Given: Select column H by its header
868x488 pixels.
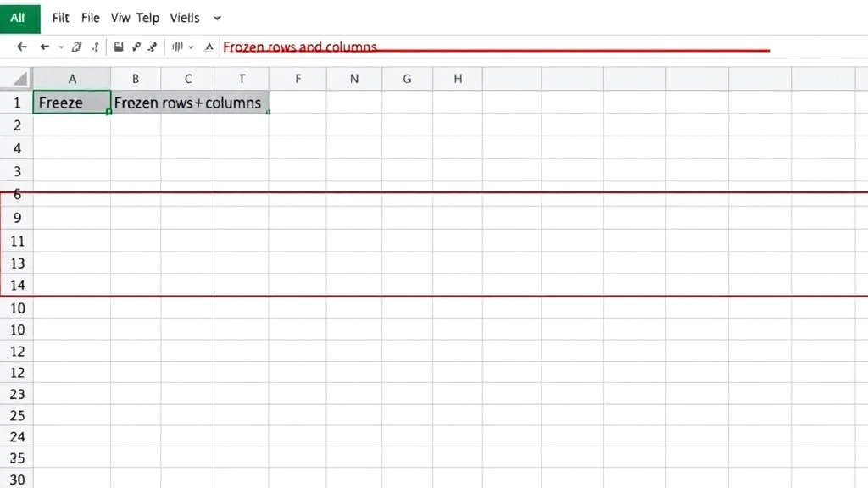Looking at the screenshot, I should point(458,79).
